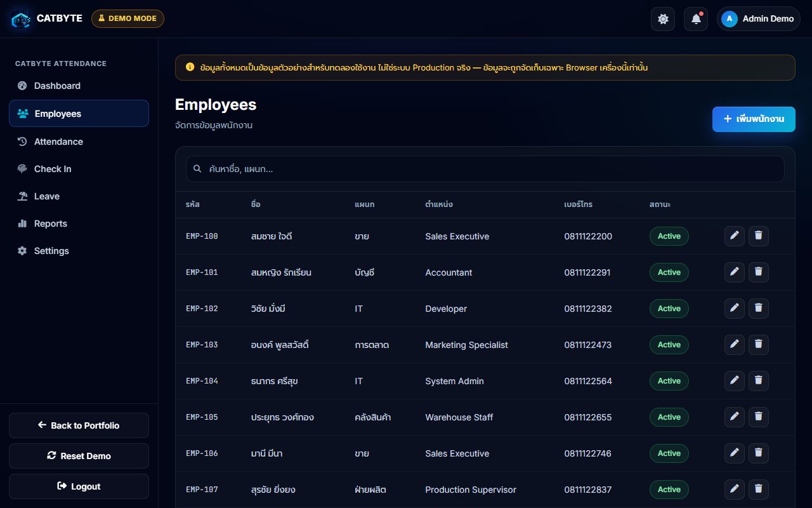Delete the EMP-103 row

pos(759,345)
